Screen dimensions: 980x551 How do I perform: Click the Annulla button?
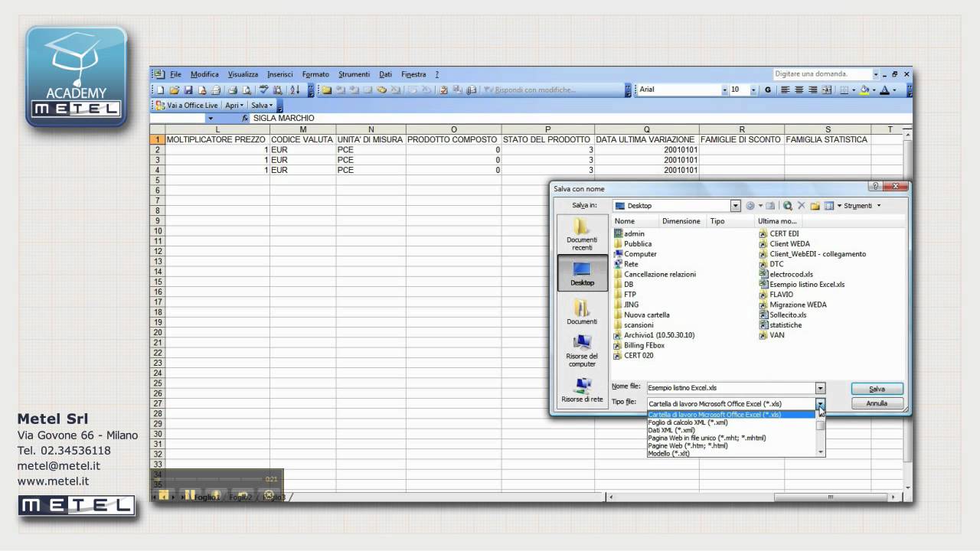[x=877, y=403]
